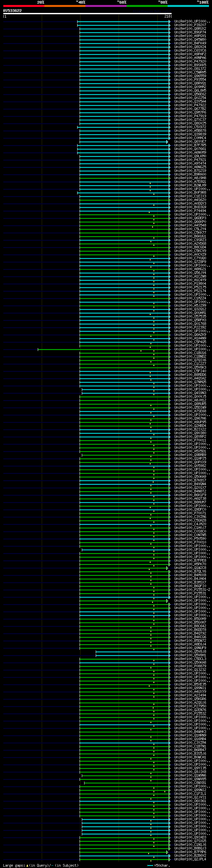Select the UniRef100_Q39839 label
Viewport: 212px width, 868px height.
click(190, 134)
